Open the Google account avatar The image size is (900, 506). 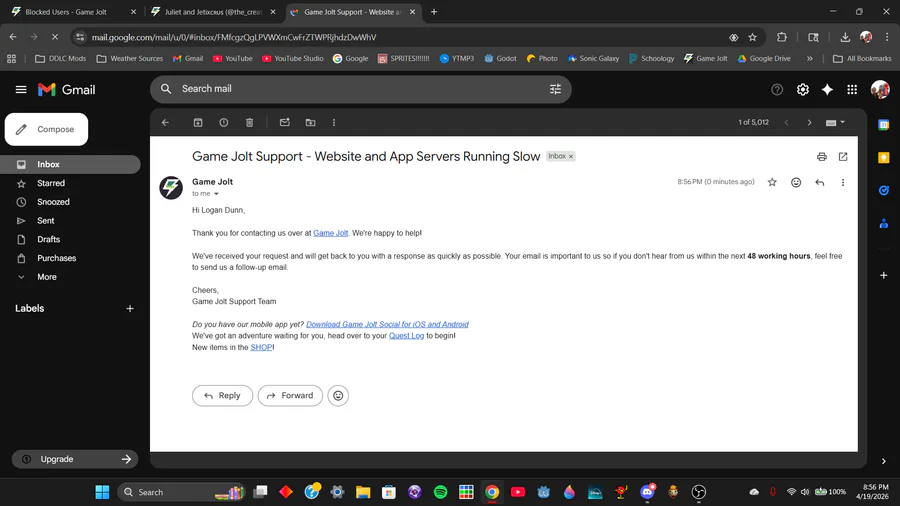pos(880,89)
